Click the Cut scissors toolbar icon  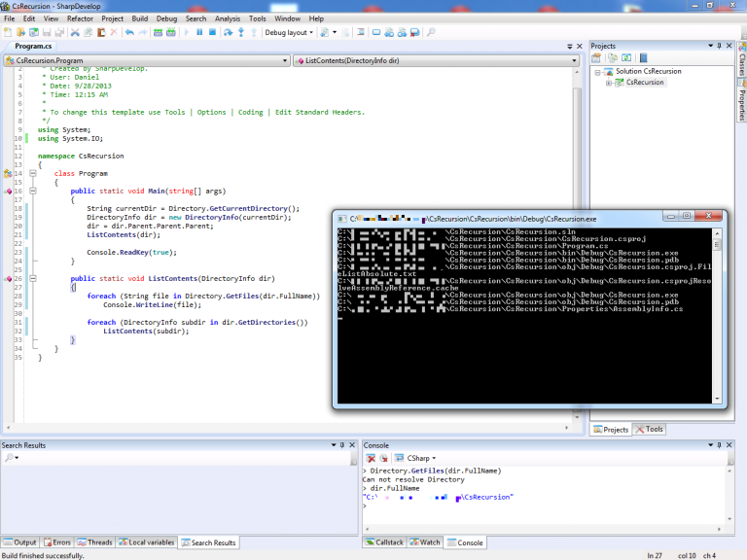pos(75,32)
